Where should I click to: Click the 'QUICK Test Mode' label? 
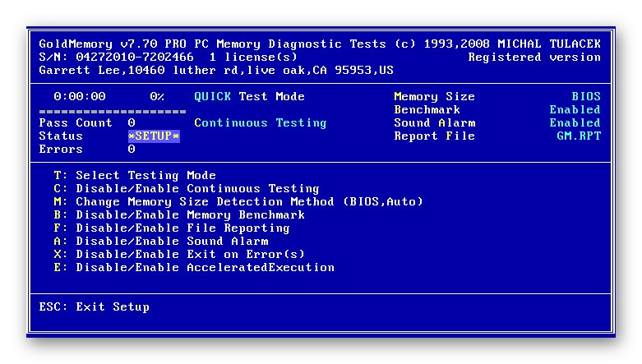249,97
